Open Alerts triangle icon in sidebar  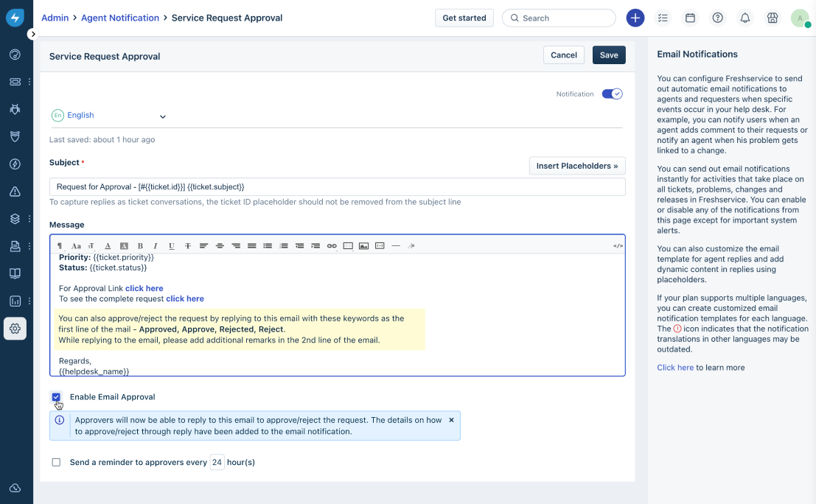coord(15,192)
